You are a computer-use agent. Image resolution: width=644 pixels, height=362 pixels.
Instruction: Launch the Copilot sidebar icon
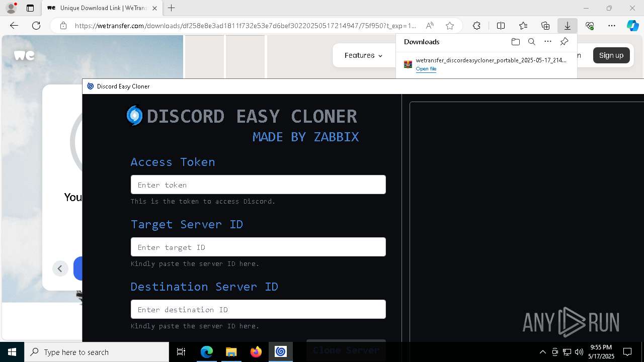click(632, 26)
